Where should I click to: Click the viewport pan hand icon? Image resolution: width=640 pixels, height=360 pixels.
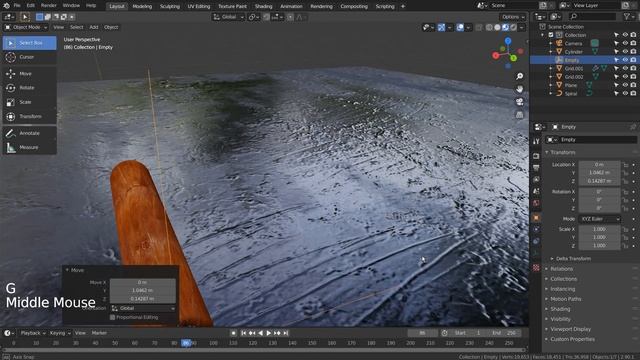click(x=519, y=89)
